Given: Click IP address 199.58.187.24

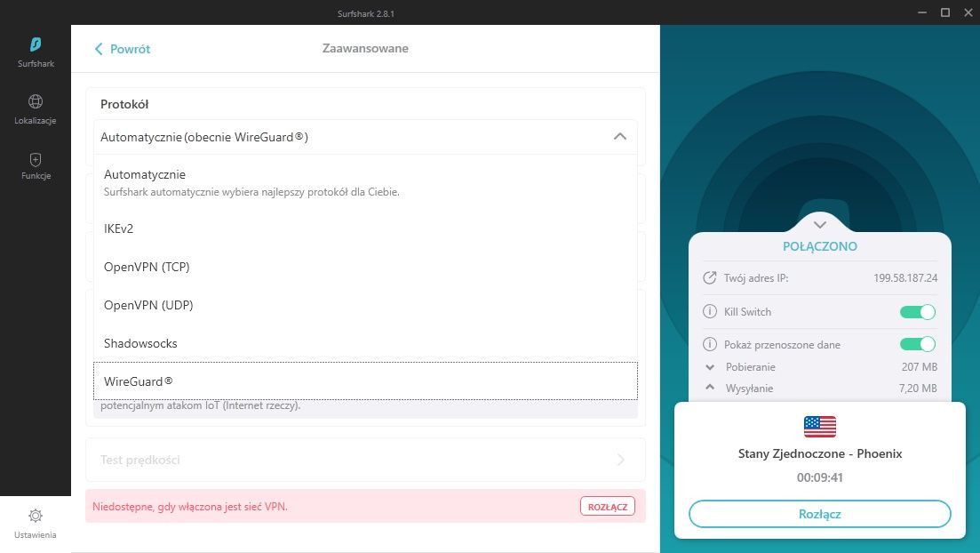Looking at the screenshot, I should coord(905,277).
